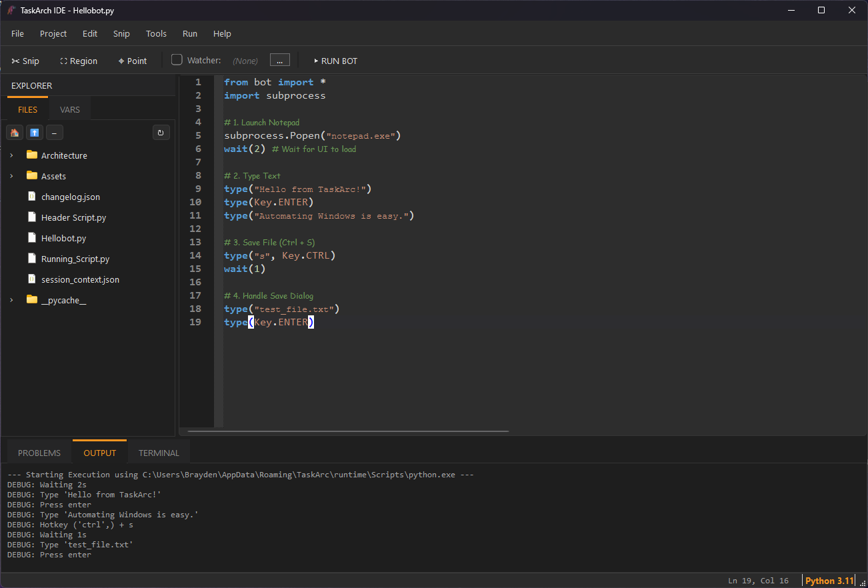Screen dimensions: 868x588
Task: Open the Snip menu
Action: (x=121, y=33)
